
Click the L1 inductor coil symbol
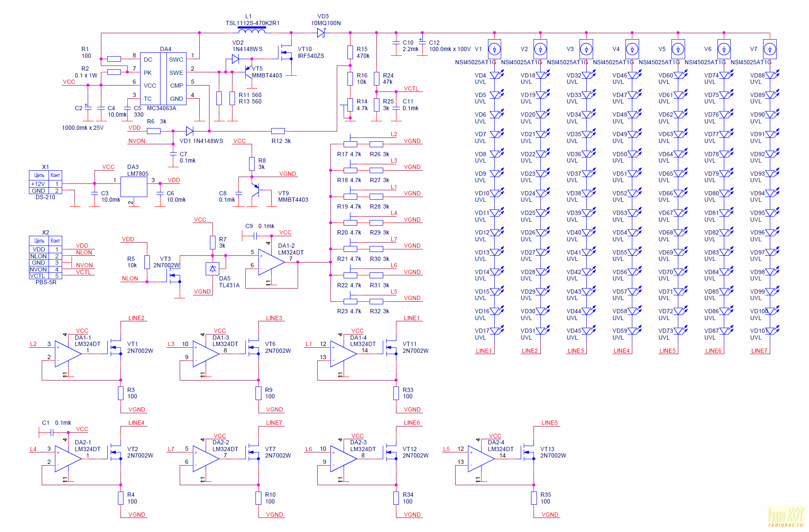click(x=252, y=30)
